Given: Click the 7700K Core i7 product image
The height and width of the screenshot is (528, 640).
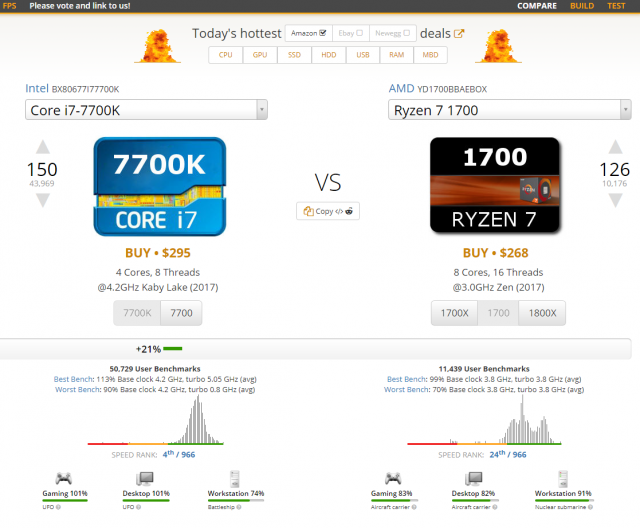Looking at the screenshot, I should [160, 187].
